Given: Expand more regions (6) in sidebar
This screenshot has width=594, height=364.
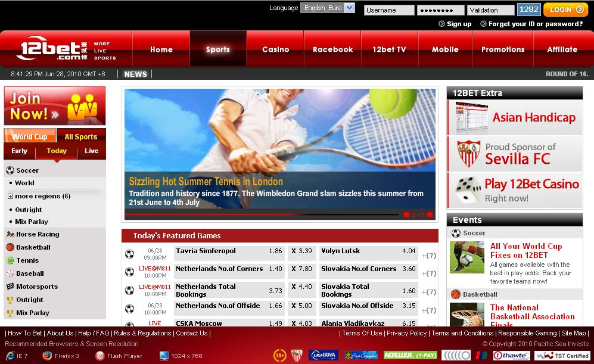Looking at the screenshot, I should coord(10,196).
